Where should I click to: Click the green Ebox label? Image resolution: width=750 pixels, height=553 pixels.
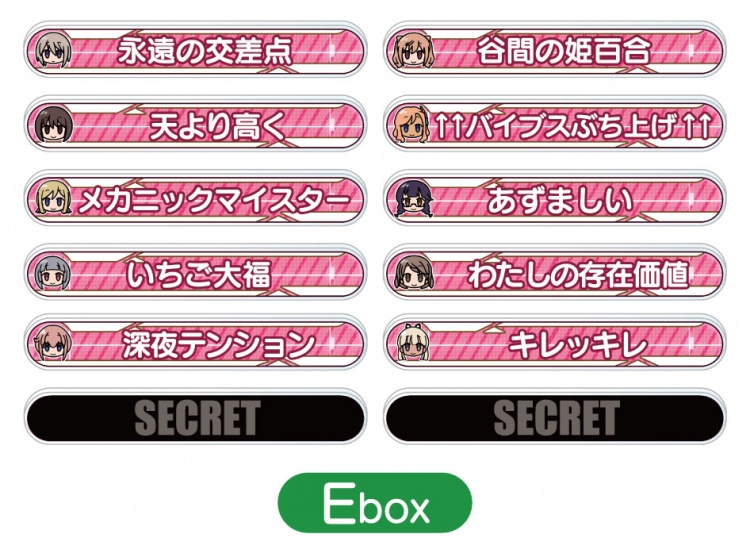[x=375, y=503]
